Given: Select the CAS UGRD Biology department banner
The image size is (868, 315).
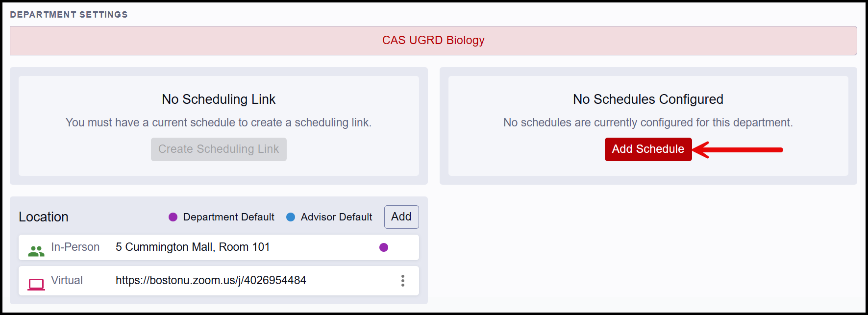Looking at the screenshot, I should point(433,41).
